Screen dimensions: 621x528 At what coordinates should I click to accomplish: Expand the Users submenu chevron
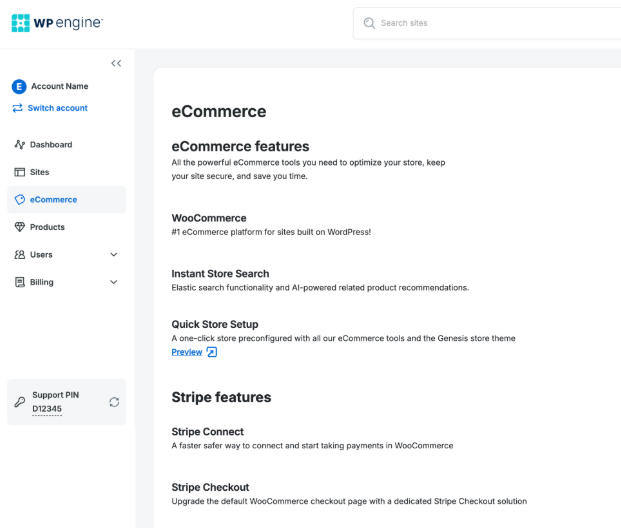(x=114, y=254)
